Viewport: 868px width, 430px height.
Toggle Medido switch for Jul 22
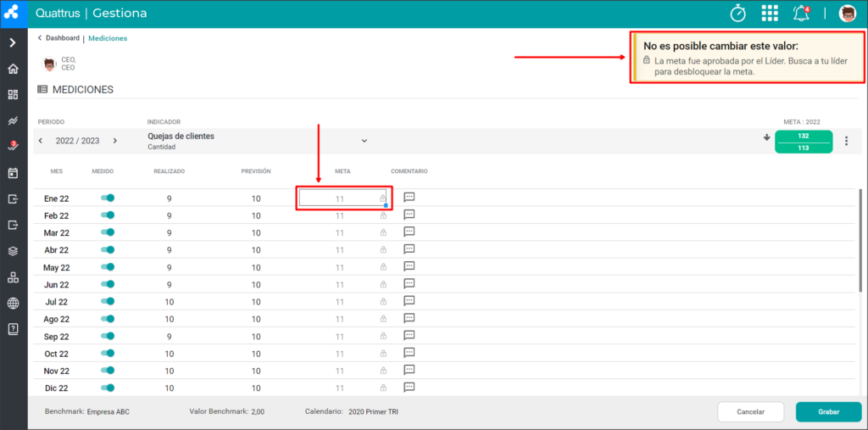[x=108, y=301]
